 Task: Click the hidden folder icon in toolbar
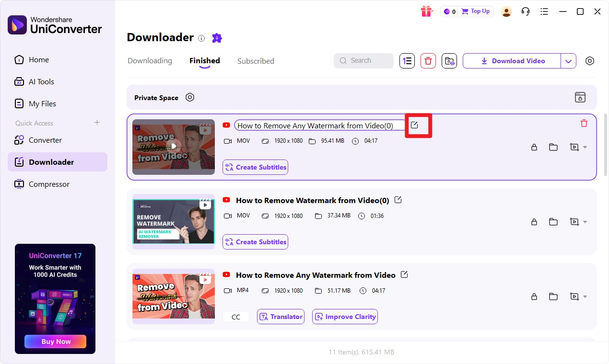pos(449,61)
